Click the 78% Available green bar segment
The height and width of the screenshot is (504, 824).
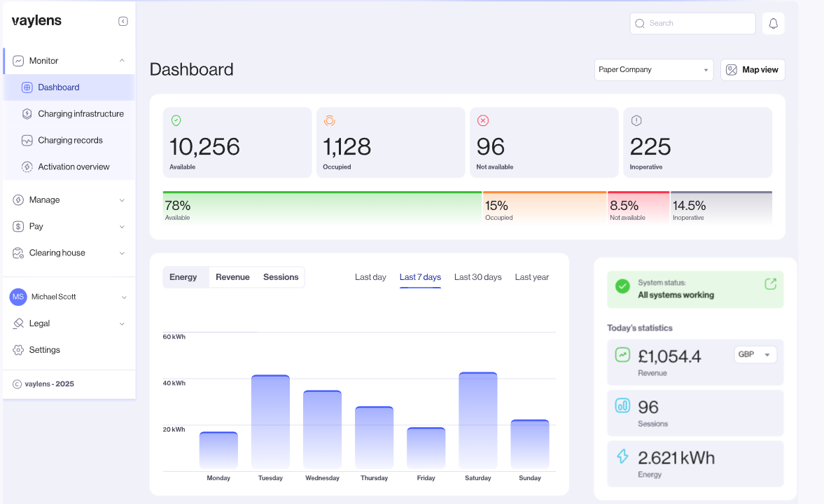(x=322, y=208)
